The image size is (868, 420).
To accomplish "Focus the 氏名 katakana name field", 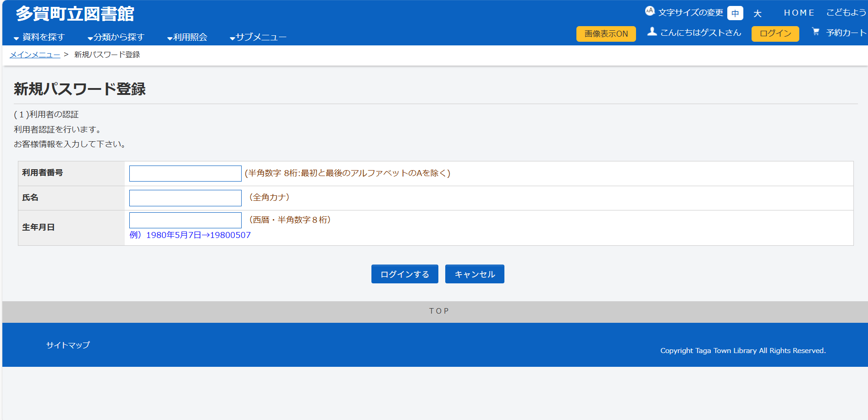I will tap(185, 198).
